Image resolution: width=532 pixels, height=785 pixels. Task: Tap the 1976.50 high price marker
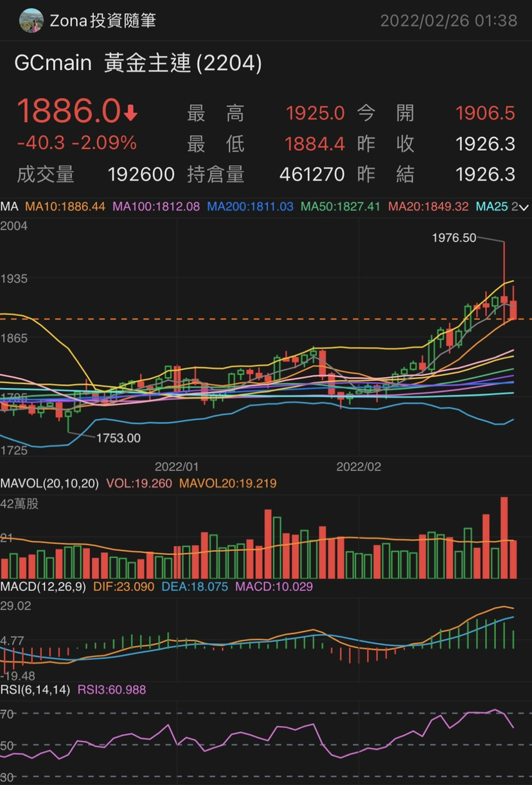454,238
